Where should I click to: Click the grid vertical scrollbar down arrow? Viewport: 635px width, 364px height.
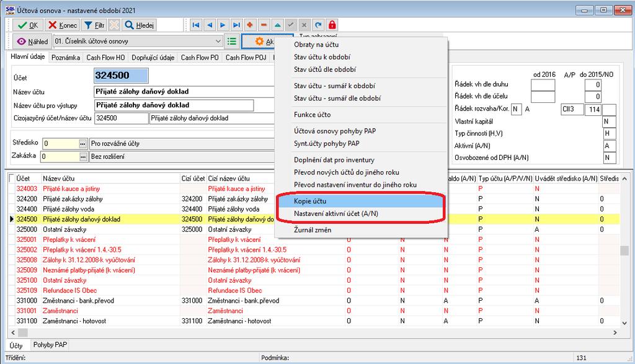(x=624, y=322)
